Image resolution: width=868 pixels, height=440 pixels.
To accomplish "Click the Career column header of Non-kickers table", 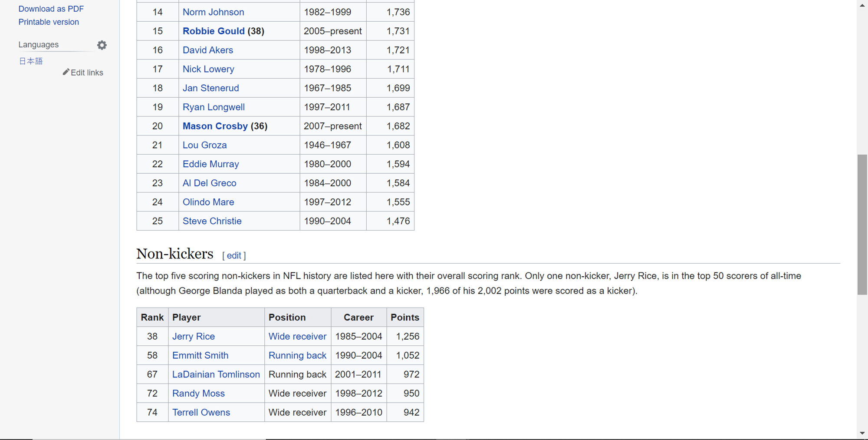I will (x=359, y=318).
